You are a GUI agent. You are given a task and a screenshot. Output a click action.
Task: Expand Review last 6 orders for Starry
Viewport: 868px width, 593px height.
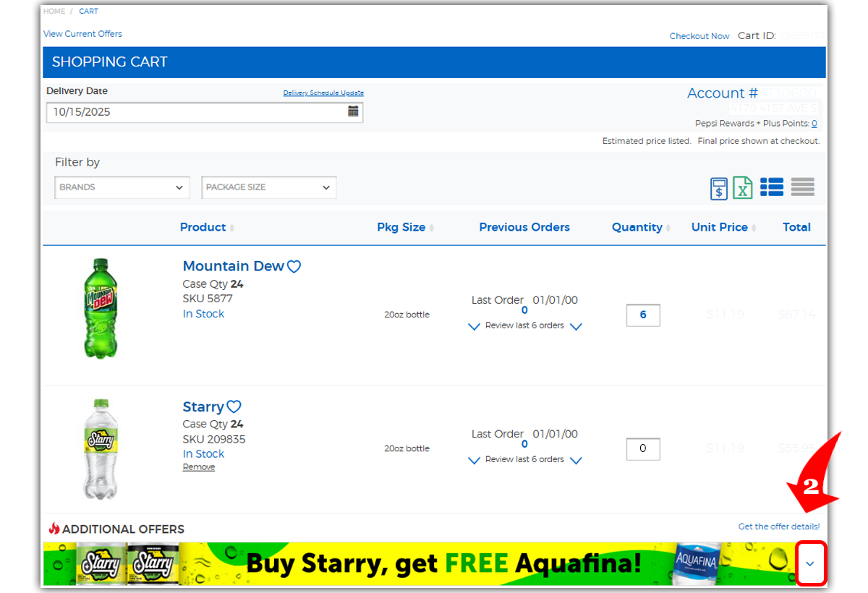[x=524, y=460]
